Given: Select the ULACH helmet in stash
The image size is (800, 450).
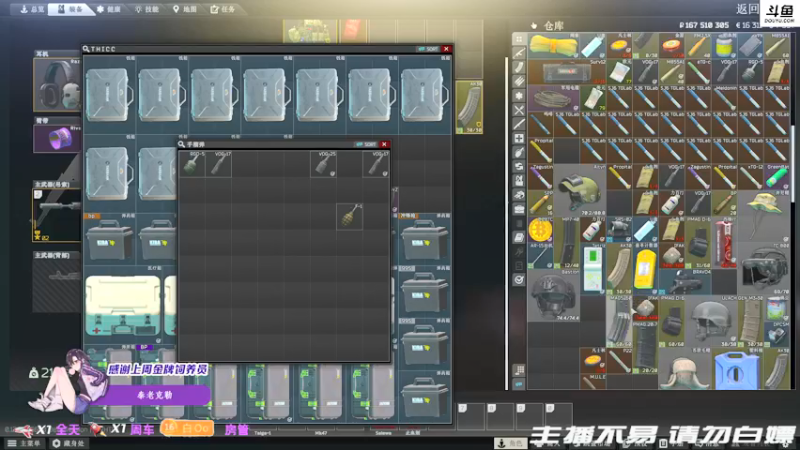Looking at the screenshot, I should pyautogui.click(x=711, y=321).
